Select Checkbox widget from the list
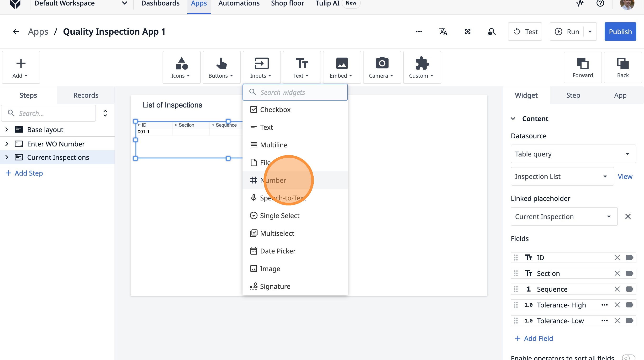 (x=275, y=110)
